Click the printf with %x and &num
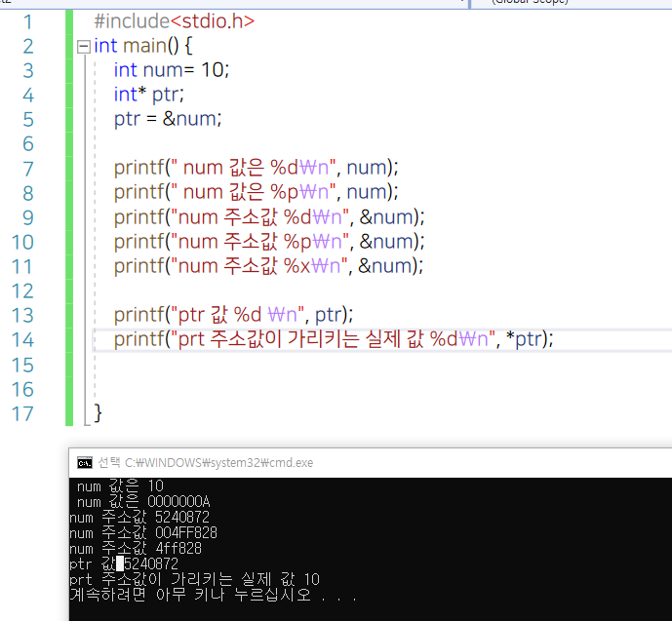The image size is (672, 621). coord(268,266)
